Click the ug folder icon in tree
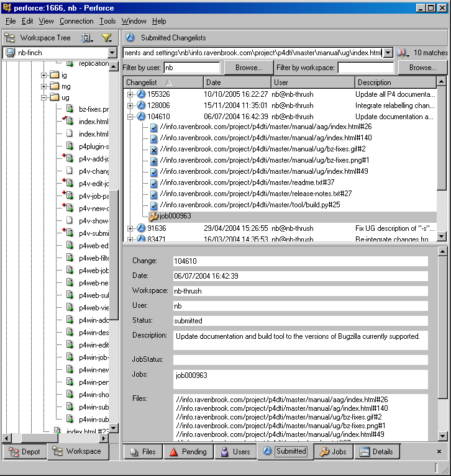The height and width of the screenshot is (476, 451). (x=54, y=98)
